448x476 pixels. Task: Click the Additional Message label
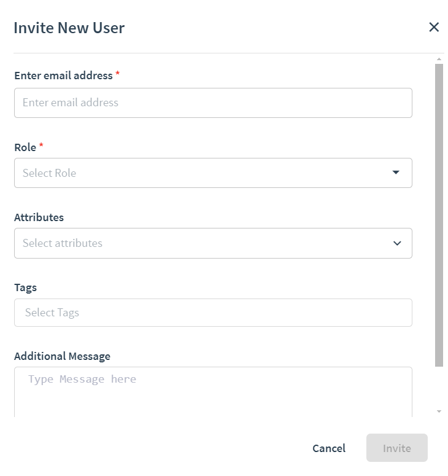(62, 356)
